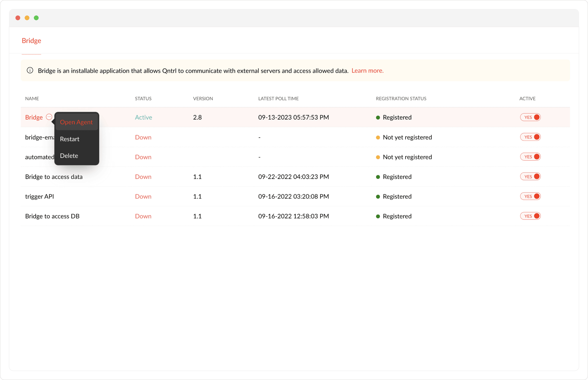588x380 pixels.
Task: Click Not yet registered in automated row
Action: 407,157
